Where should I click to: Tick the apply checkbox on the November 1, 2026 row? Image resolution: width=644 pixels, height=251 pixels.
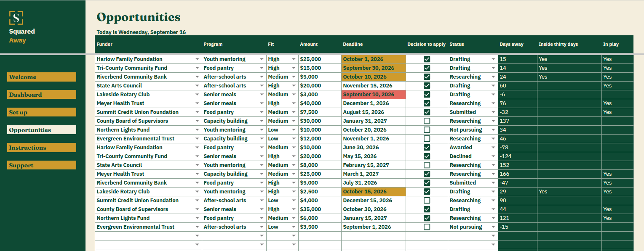427,139
